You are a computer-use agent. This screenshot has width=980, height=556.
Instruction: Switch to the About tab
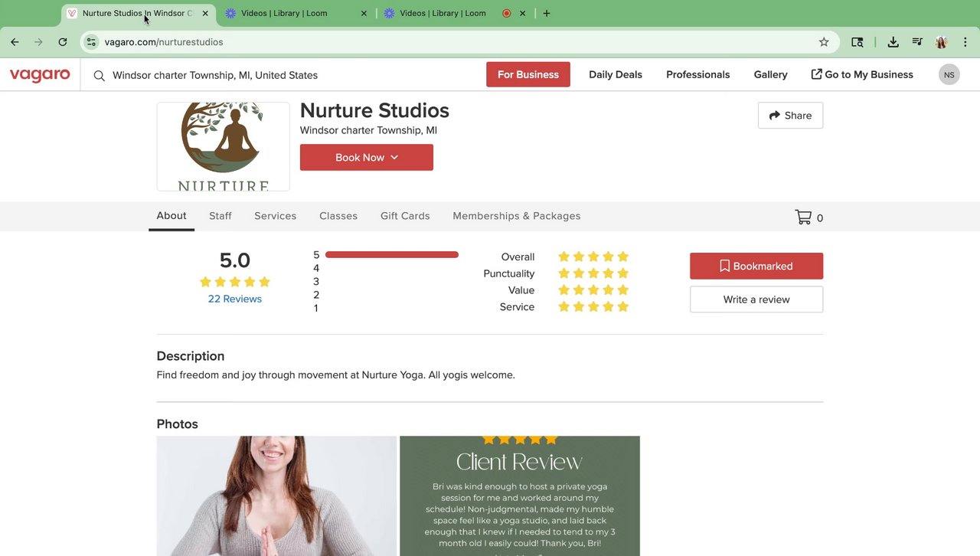click(171, 216)
